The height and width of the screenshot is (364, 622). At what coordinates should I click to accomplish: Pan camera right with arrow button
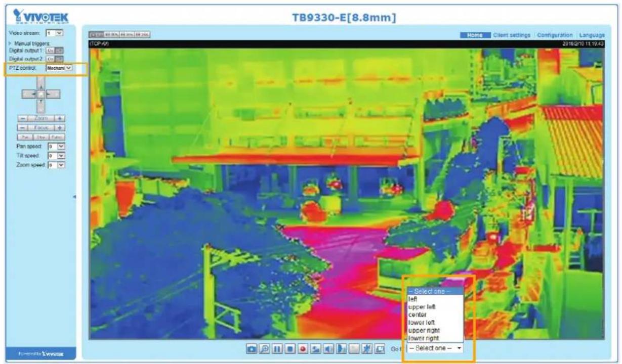click(53, 95)
